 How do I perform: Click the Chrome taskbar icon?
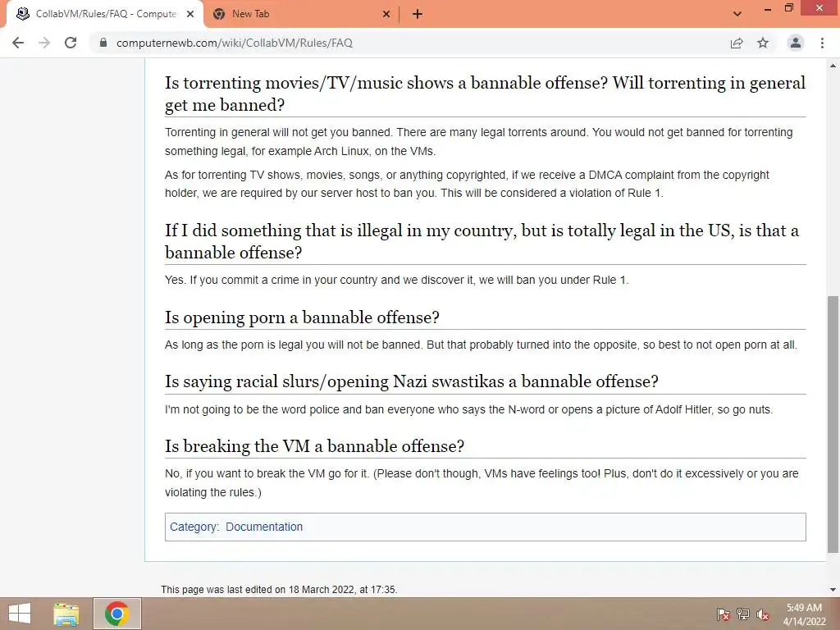[116, 614]
